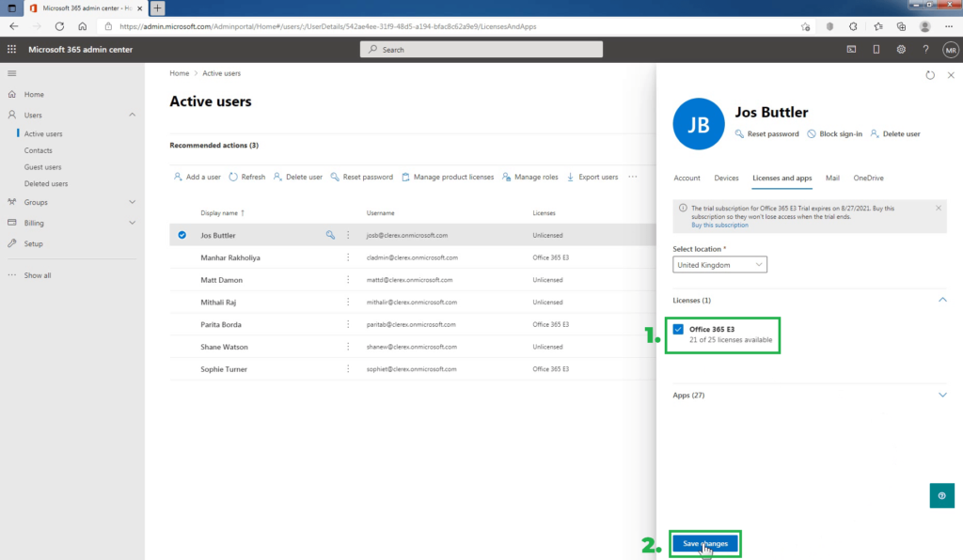
Task: Click the refresh icon in user panel
Action: click(930, 75)
